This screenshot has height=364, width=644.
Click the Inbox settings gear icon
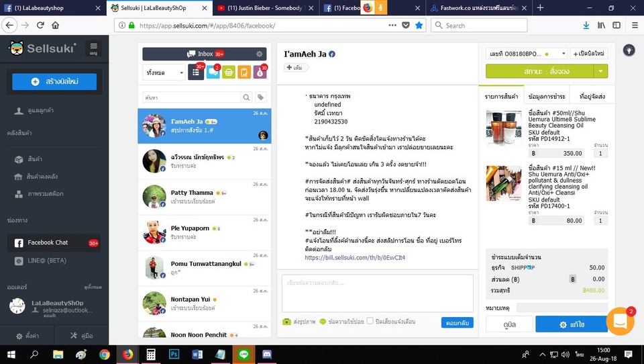point(259,54)
